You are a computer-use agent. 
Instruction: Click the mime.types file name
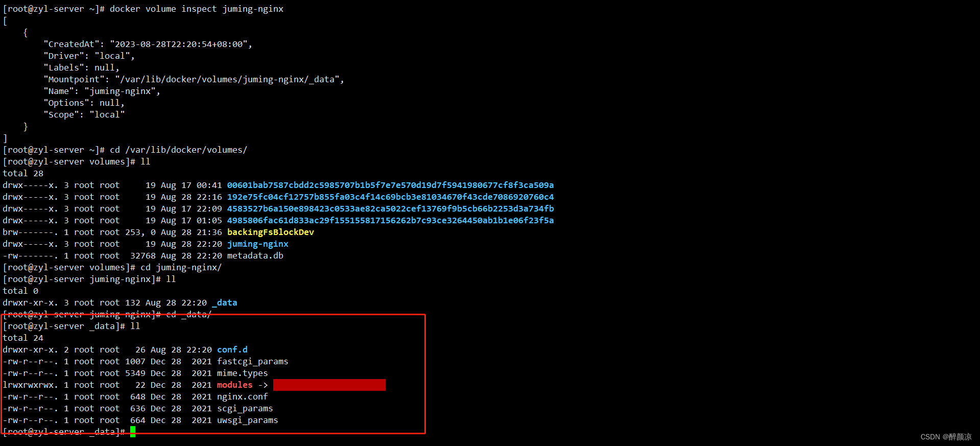(x=243, y=373)
